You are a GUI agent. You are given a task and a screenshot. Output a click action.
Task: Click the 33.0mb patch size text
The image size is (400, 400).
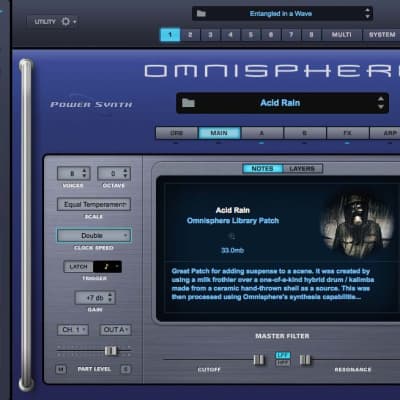(232, 250)
